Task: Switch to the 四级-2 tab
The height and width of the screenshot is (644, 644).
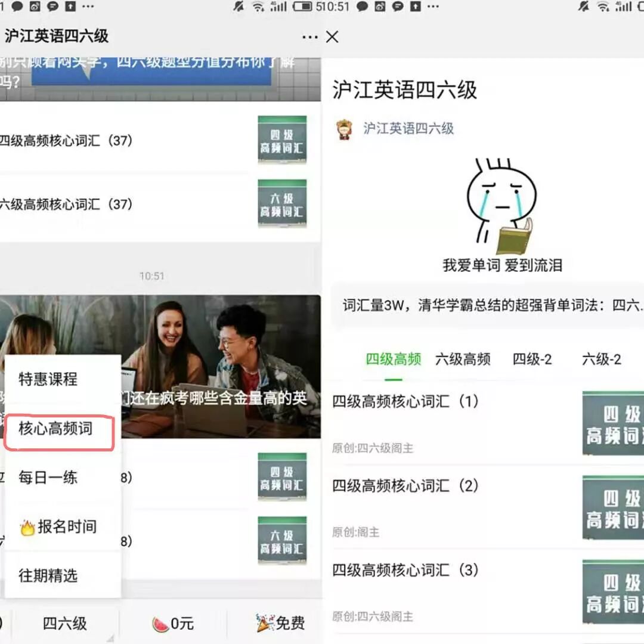Action: (x=532, y=360)
